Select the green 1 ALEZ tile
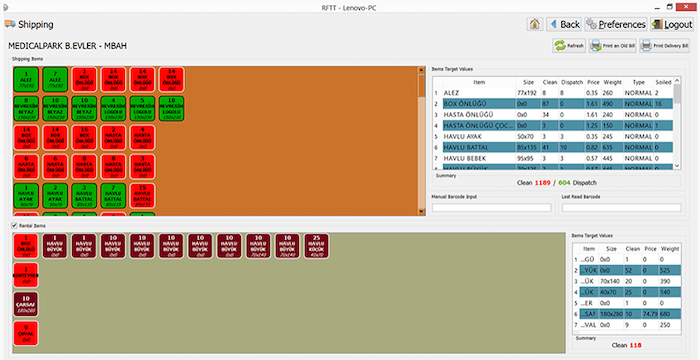Screen dimensions: 700x360 pyautogui.click(x=26, y=80)
